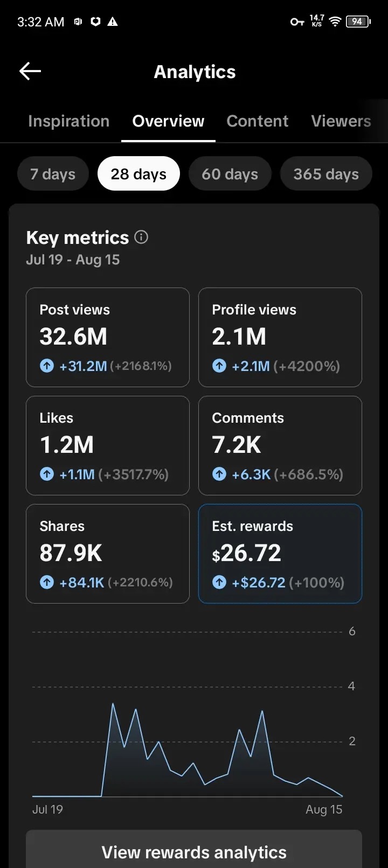The height and width of the screenshot is (868, 388).
Task: Tap the Likes increase arrow icon
Action: point(47,474)
